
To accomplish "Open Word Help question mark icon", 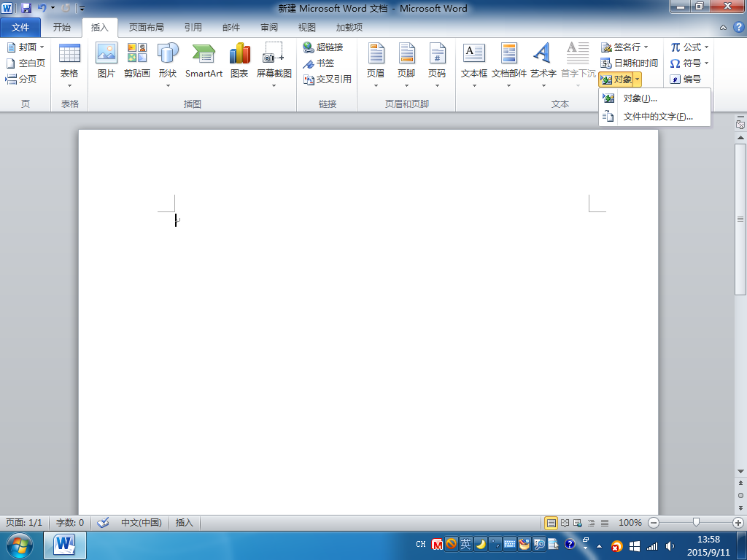I will pos(738,27).
